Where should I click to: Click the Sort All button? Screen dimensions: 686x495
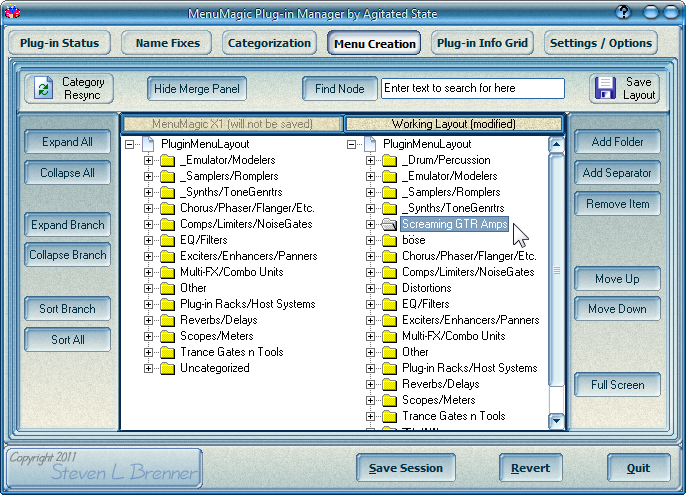pos(67,340)
